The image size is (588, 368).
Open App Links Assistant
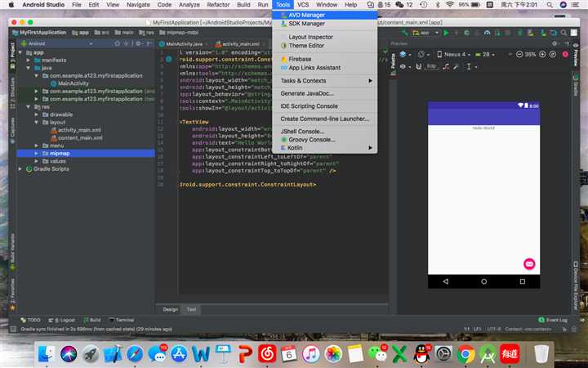[324, 68]
